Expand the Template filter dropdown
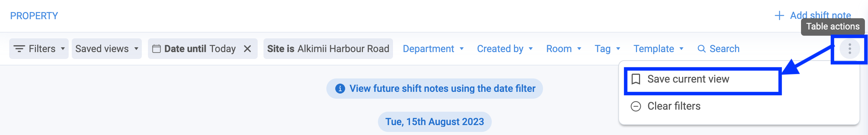This screenshot has width=868, height=135. tap(659, 49)
